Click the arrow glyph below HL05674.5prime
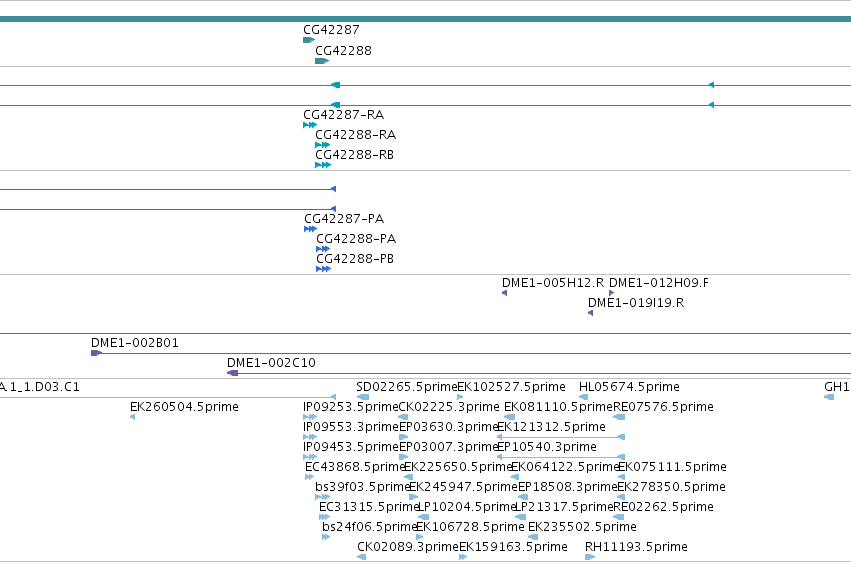Screen dimensions: 851x562 (x=583, y=397)
